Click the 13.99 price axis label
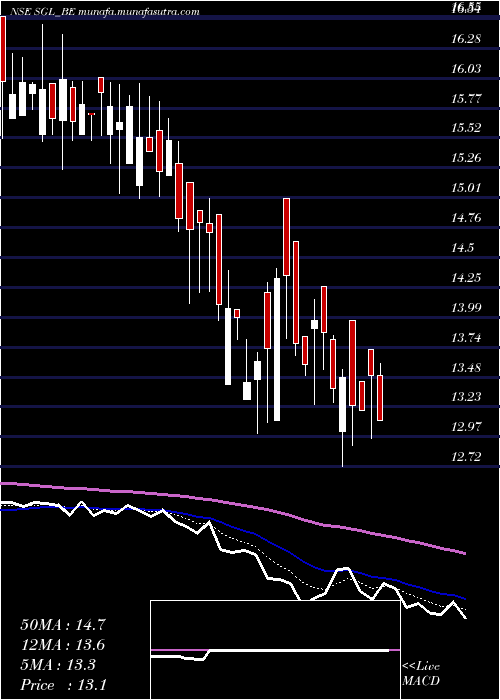Viewport: 500px width, 700px height. click(466, 308)
